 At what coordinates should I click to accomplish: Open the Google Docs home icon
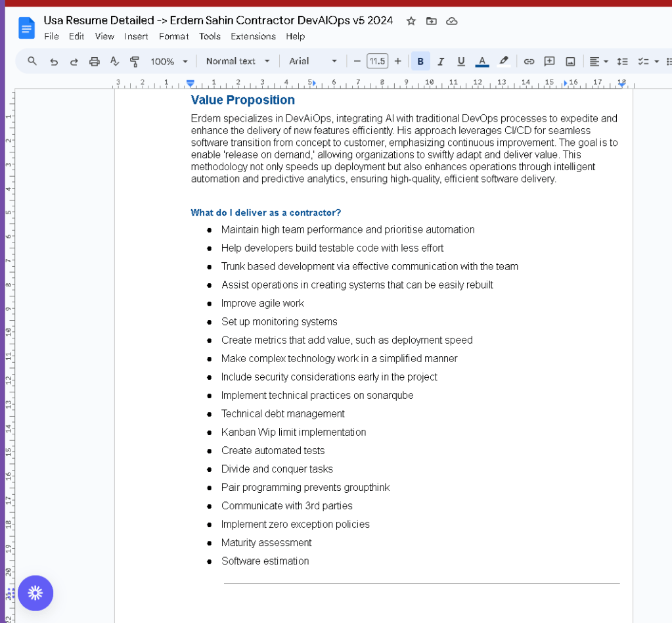tap(26, 28)
